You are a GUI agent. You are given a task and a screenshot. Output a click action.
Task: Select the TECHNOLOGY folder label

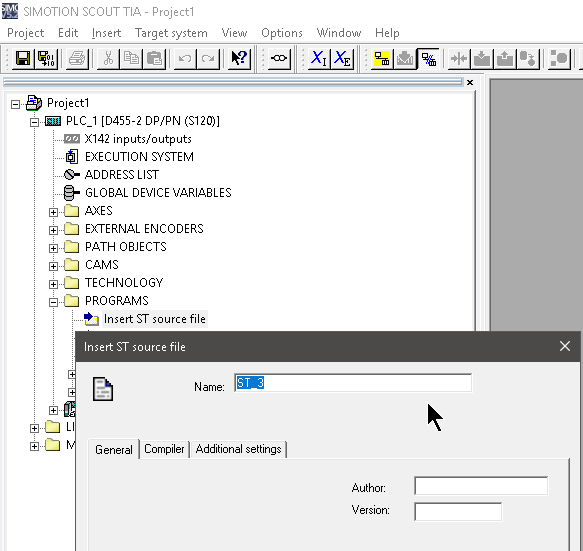[124, 283]
